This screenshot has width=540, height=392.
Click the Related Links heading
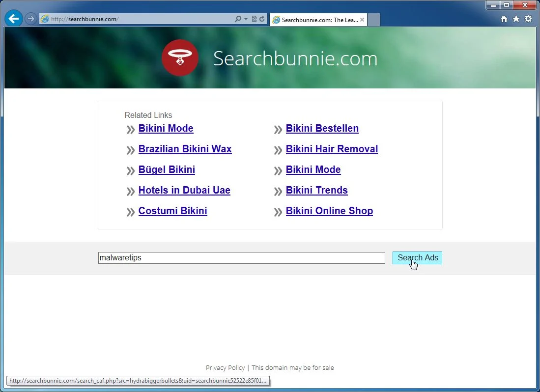[148, 115]
